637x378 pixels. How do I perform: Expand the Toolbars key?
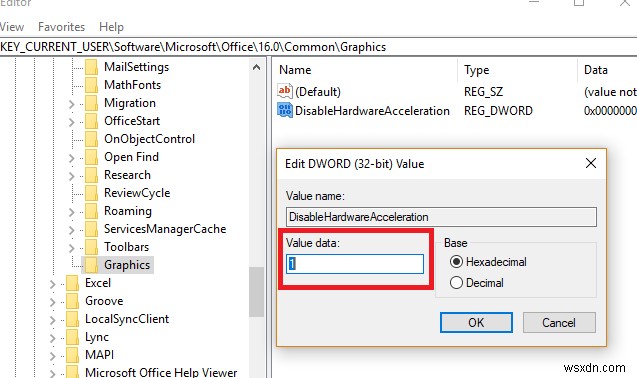point(72,248)
